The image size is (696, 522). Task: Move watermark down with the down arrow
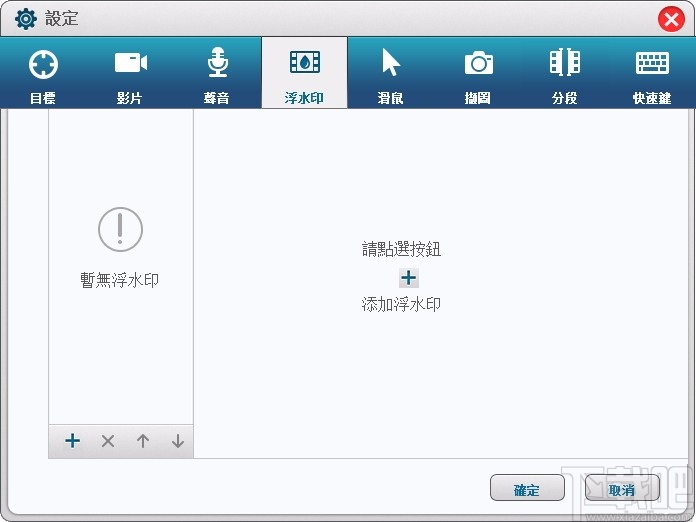click(178, 441)
